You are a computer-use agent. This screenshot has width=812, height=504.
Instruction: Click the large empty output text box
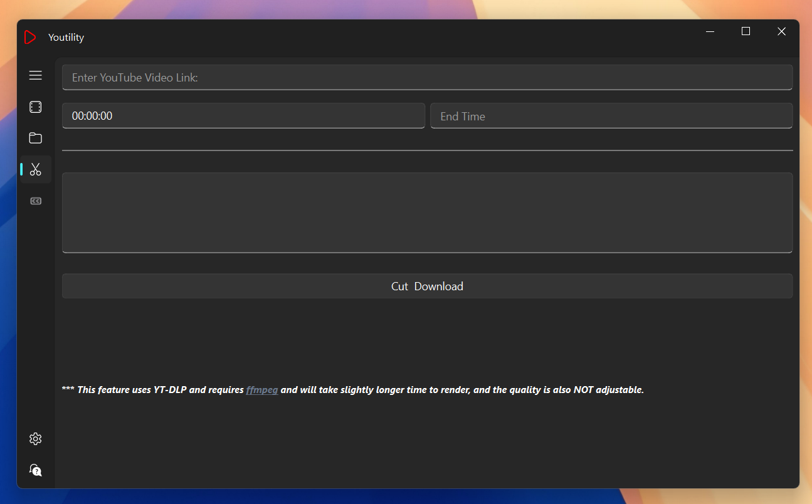tap(427, 213)
